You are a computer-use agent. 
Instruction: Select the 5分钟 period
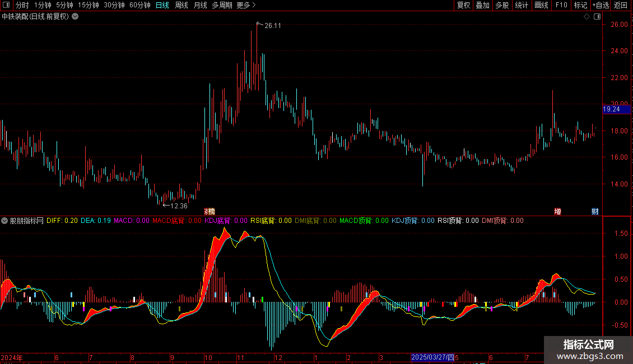[x=64, y=5]
